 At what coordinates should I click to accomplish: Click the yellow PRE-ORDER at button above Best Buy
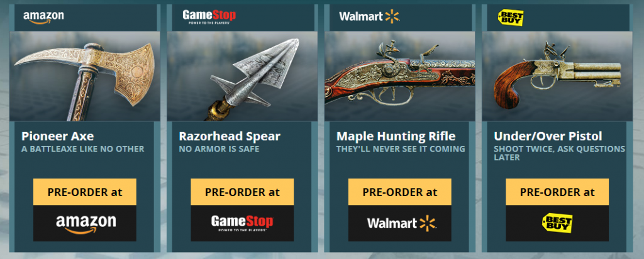[557, 192]
